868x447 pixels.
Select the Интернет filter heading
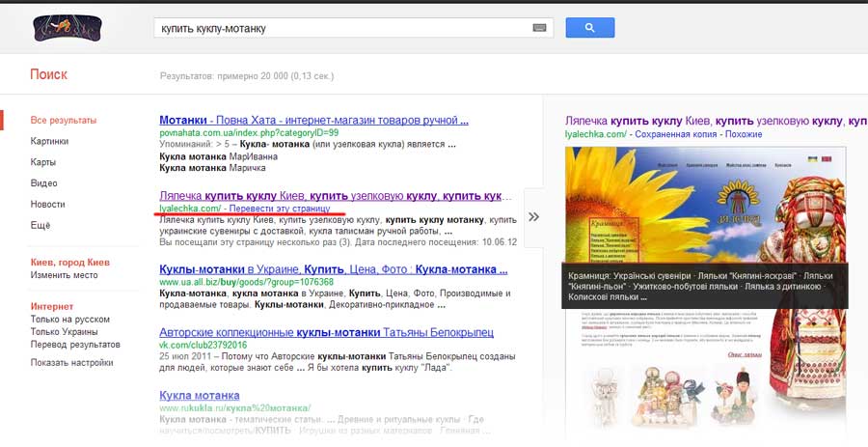click(51, 306)
